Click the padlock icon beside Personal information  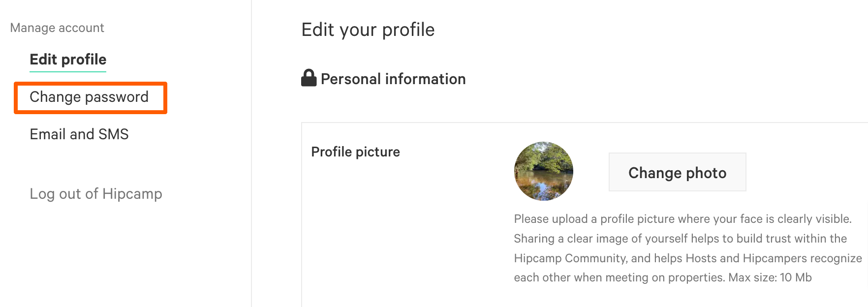pos(309,78)
